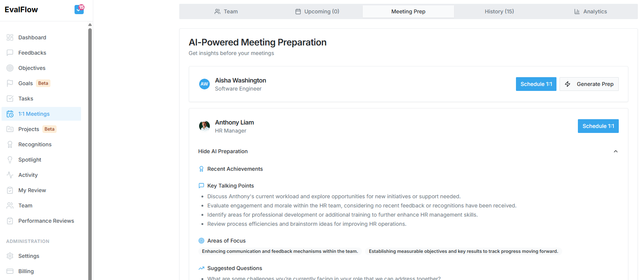Click the Dashboard grid icon
644x280 pixels.
tap(10, 37)
